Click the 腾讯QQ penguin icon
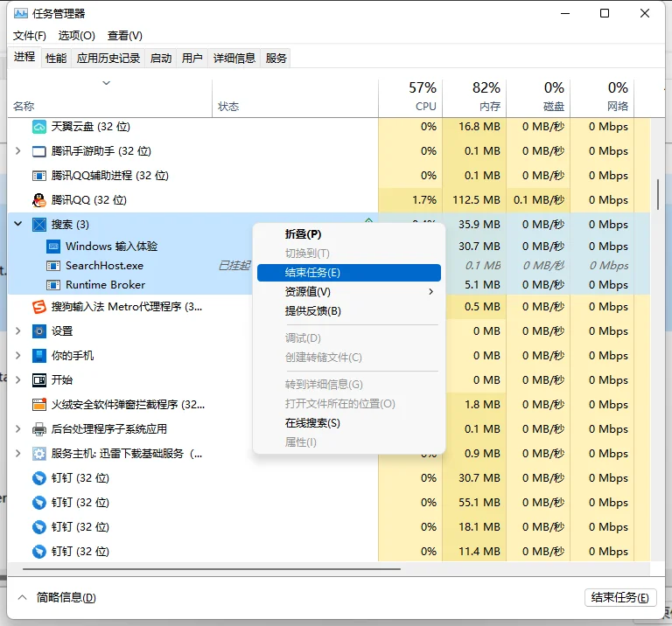Screen dimensions: 672x626 click(39, 200)
